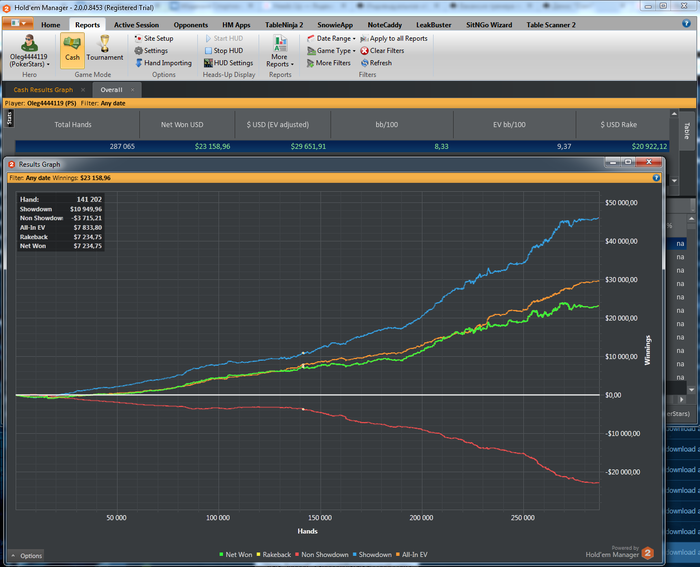Click Options button below the graph
This screenshot has height=567, width=700.
click(x=26, y=555)
